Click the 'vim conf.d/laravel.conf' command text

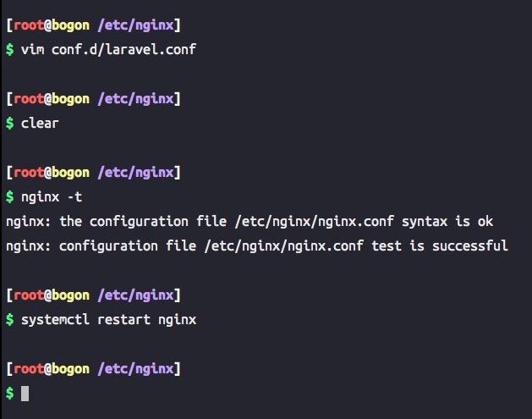(108, 50)
